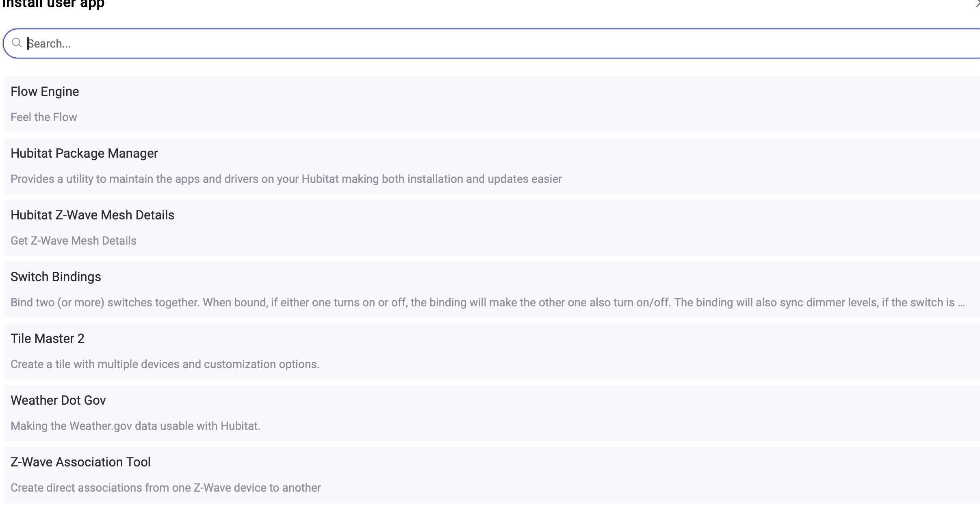980x529 pixels.
Task: Install the Z-Wave Association Tool app
Action: tap(80, 462)
